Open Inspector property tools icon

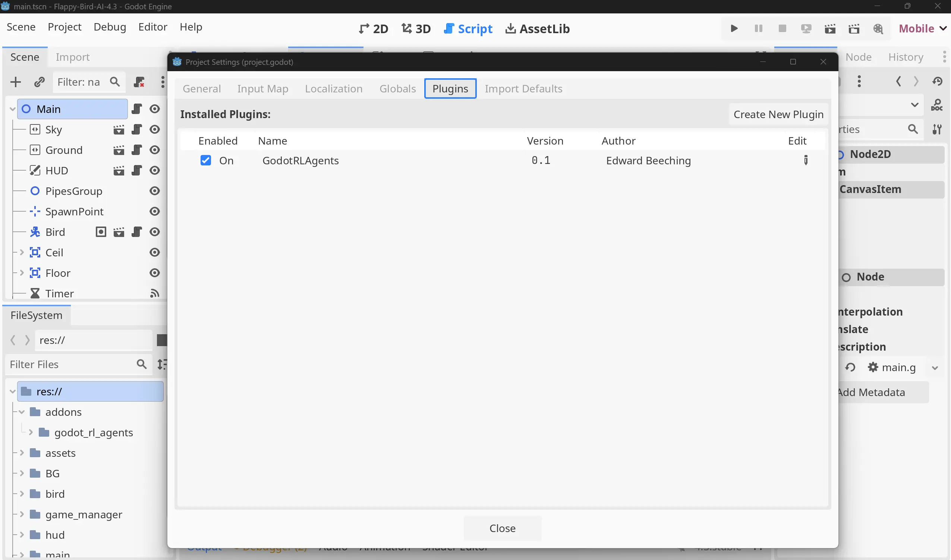[x=937, y=129]
